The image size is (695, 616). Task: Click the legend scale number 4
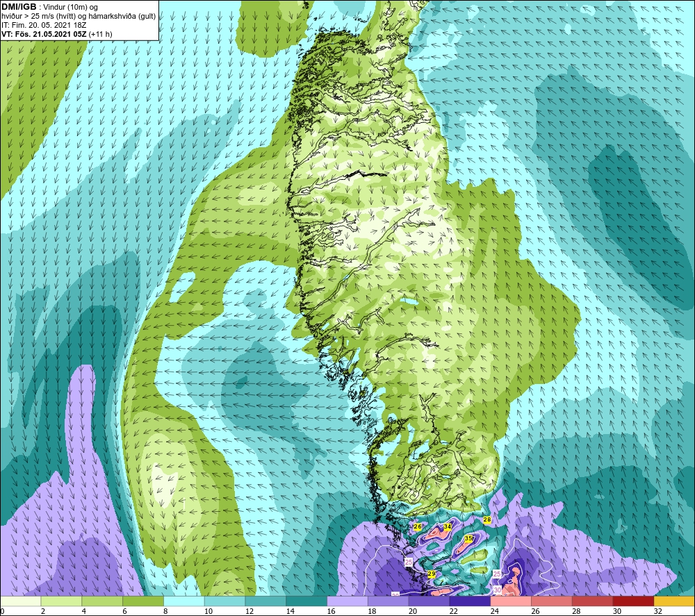point(84,611)
